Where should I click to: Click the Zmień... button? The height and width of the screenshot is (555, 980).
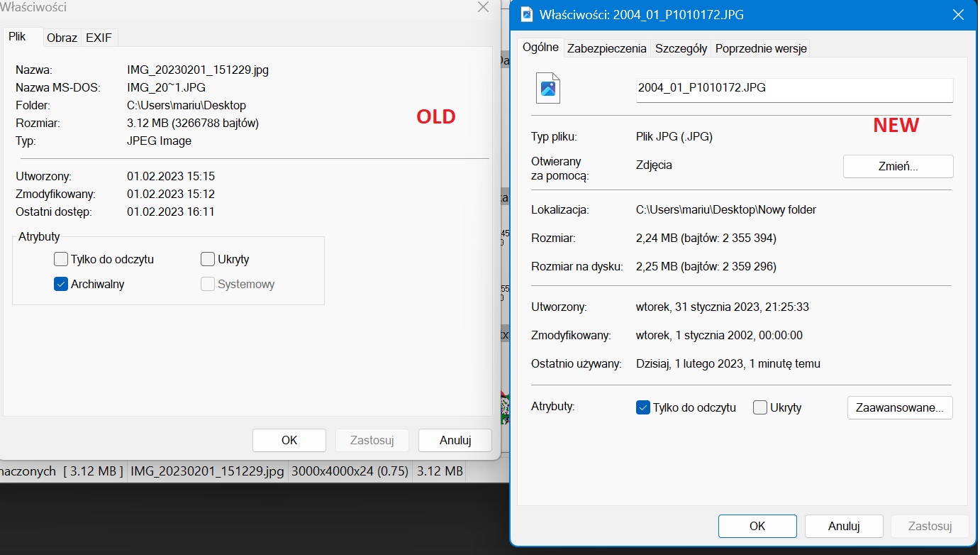pyautogui.click(x=898, y=167)
